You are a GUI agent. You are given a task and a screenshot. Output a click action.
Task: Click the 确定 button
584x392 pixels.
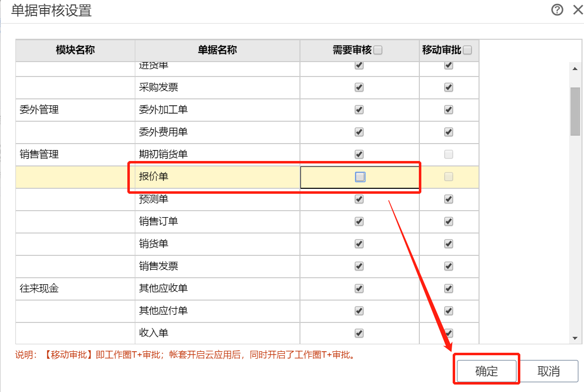click(x=486, y=371)
